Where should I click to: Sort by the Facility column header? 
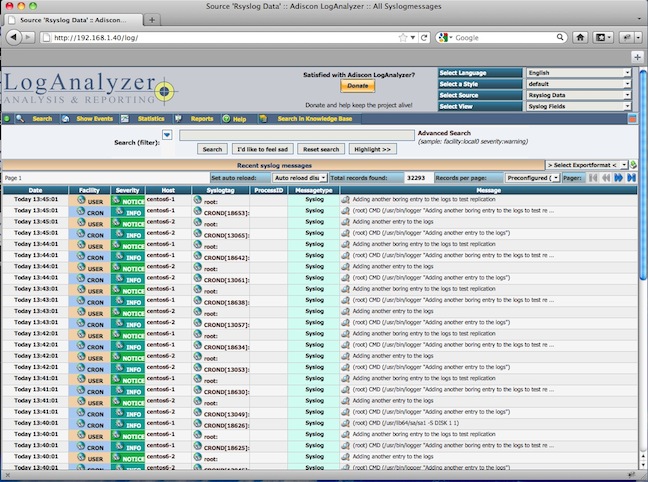click(89, 190)
